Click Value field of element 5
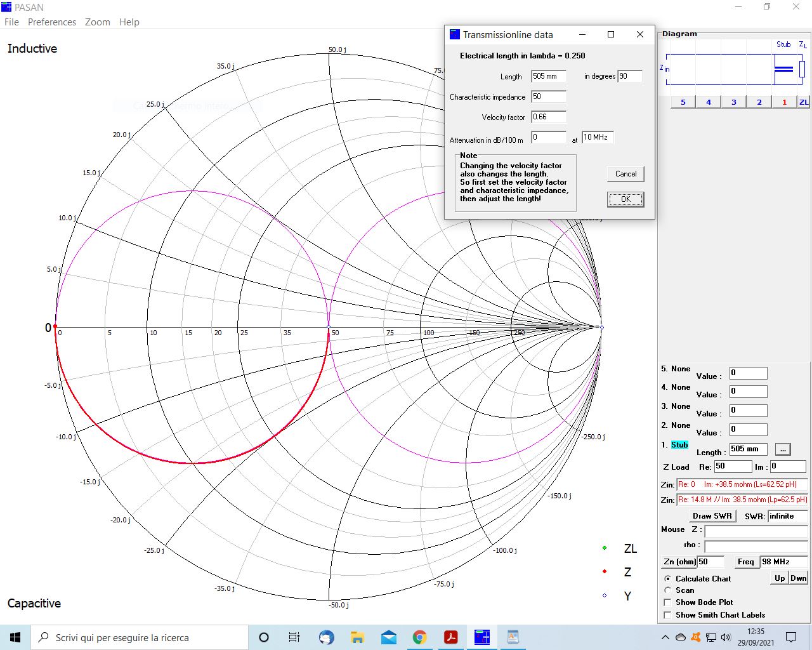812x650 pixels. (x=748, y=373)
